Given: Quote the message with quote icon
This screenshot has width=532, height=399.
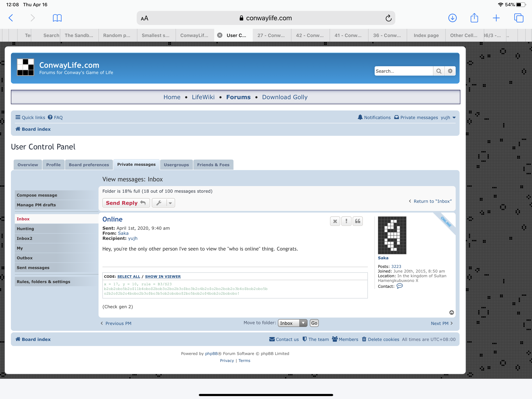Looking at the screenshot, I should pyautogui.click(x=358, y=221).
